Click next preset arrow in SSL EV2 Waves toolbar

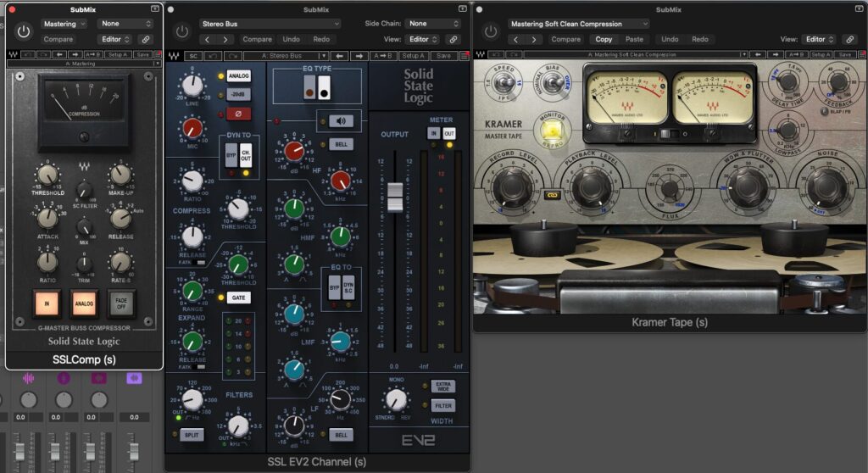tap(359, 56)
